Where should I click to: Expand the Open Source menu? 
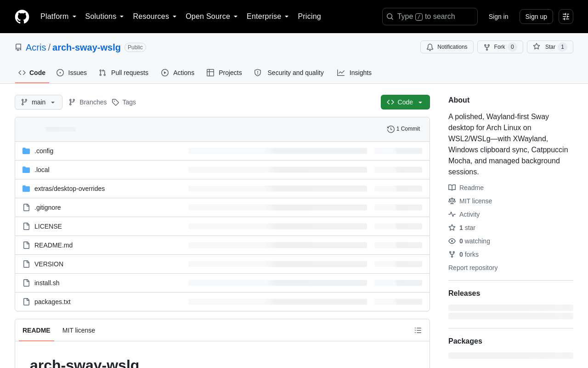(212, 17)
